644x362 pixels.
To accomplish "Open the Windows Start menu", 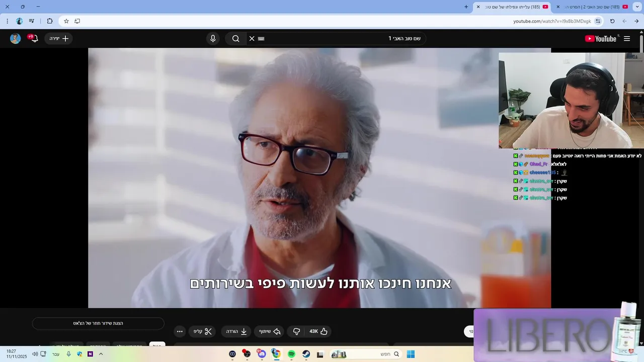I will pyautogui.click(x=411, y=354).
